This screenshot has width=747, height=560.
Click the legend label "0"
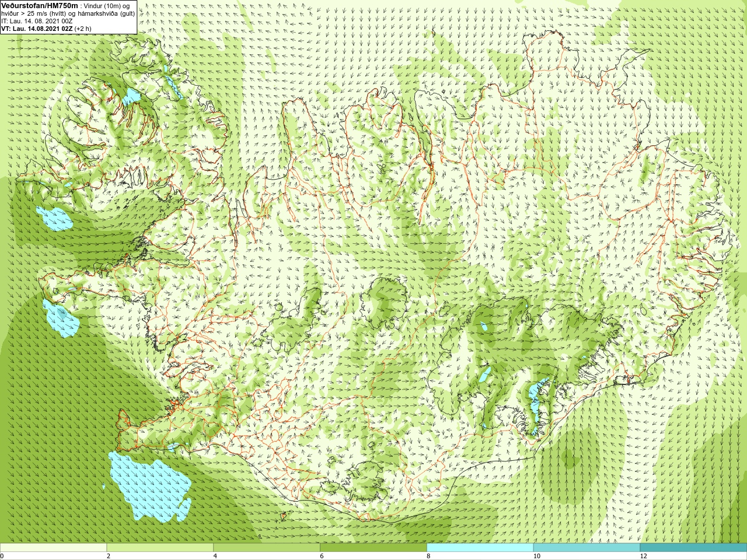[x=2, y=556]
